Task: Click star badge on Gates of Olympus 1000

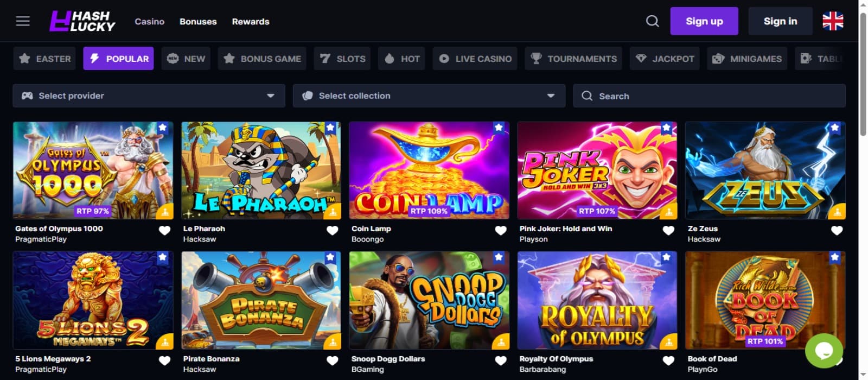Action: pyautogui.click(x=163, y=128)
